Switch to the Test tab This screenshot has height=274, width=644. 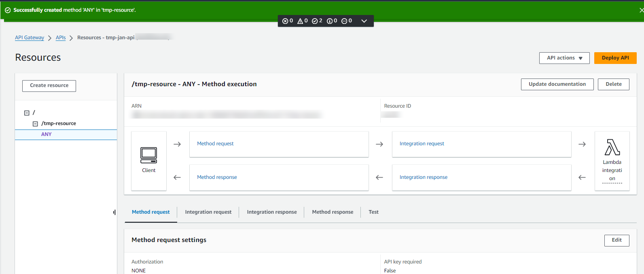pyautogui.click(x=373, y=212)
